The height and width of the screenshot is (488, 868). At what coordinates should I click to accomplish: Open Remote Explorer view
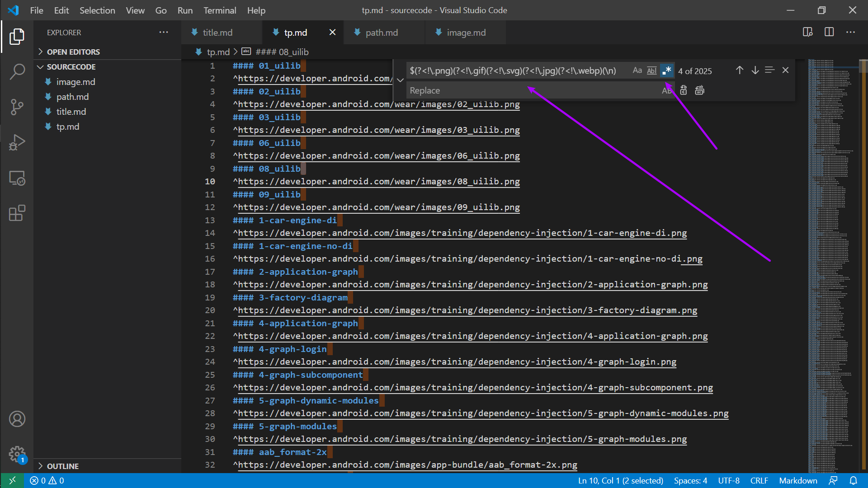(x=17, y=178)
